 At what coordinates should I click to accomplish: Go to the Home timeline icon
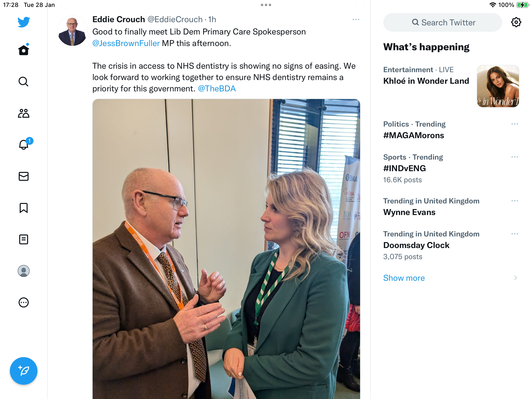pyautogui.click(x=24, y=50)
